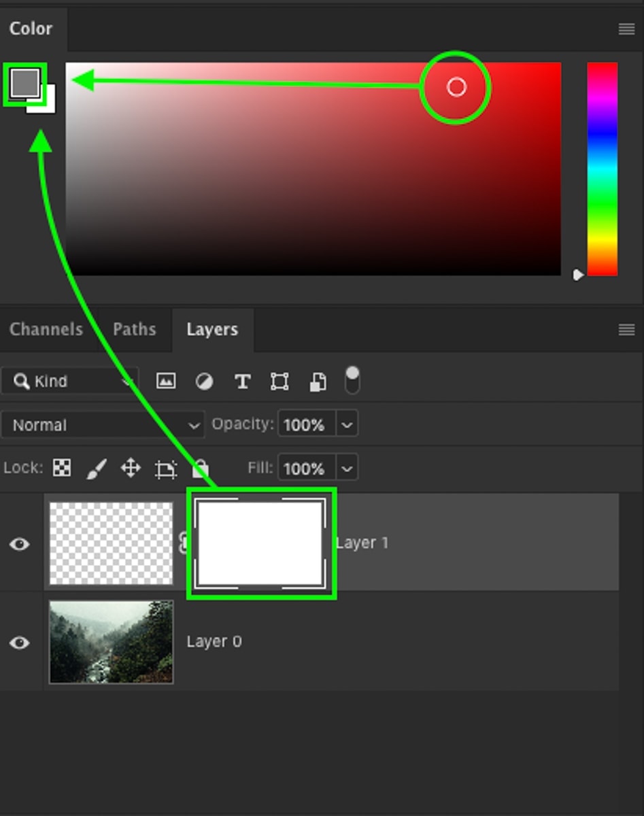Filter for smart objects icon
Image resolution: width=644 pixels, height=816 pixels.
pyautogui.click(x=318, y=381)
